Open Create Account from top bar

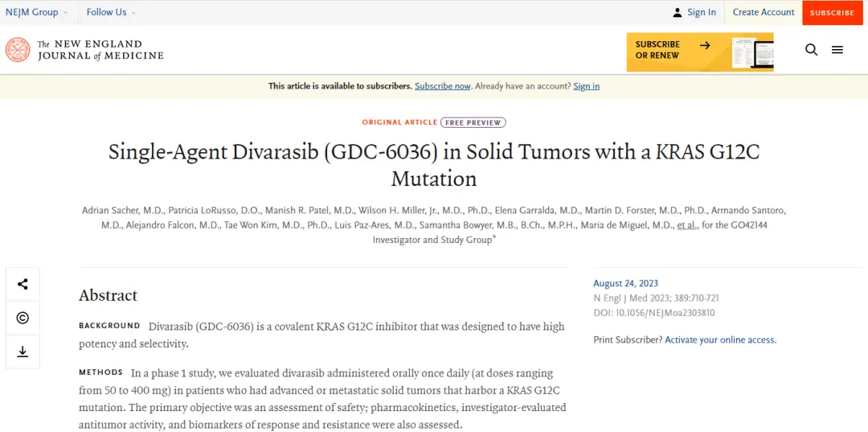[763, 12]
